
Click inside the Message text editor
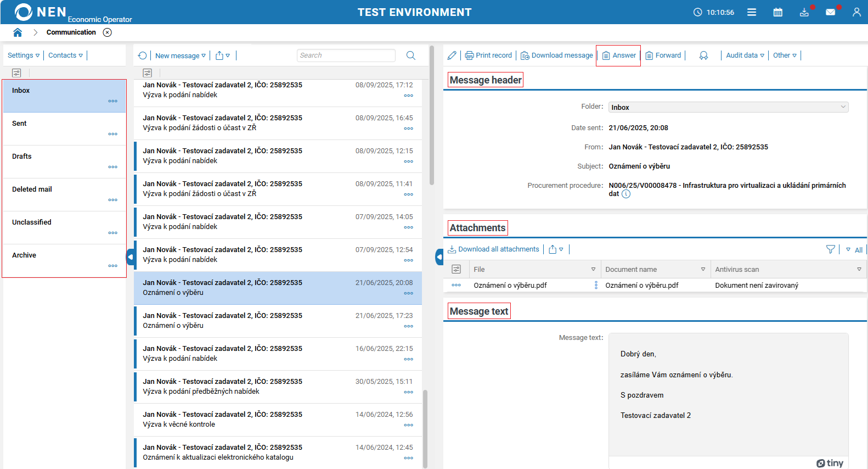(728, 394)
